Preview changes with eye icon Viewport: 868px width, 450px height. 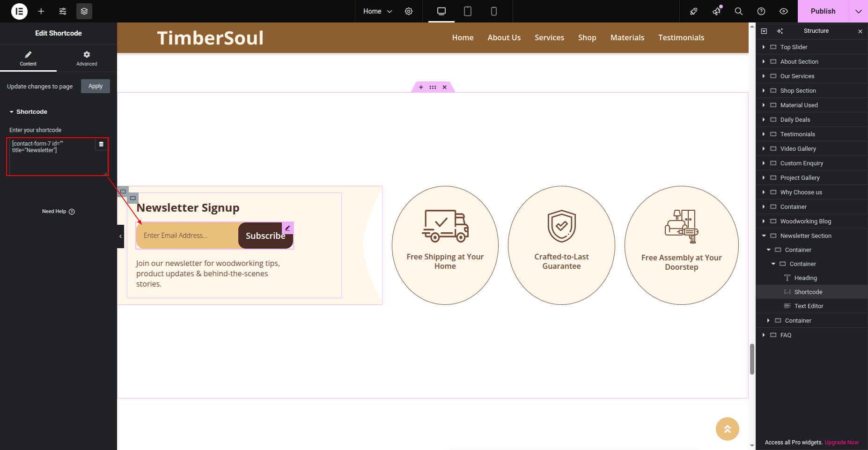[783, 11]
